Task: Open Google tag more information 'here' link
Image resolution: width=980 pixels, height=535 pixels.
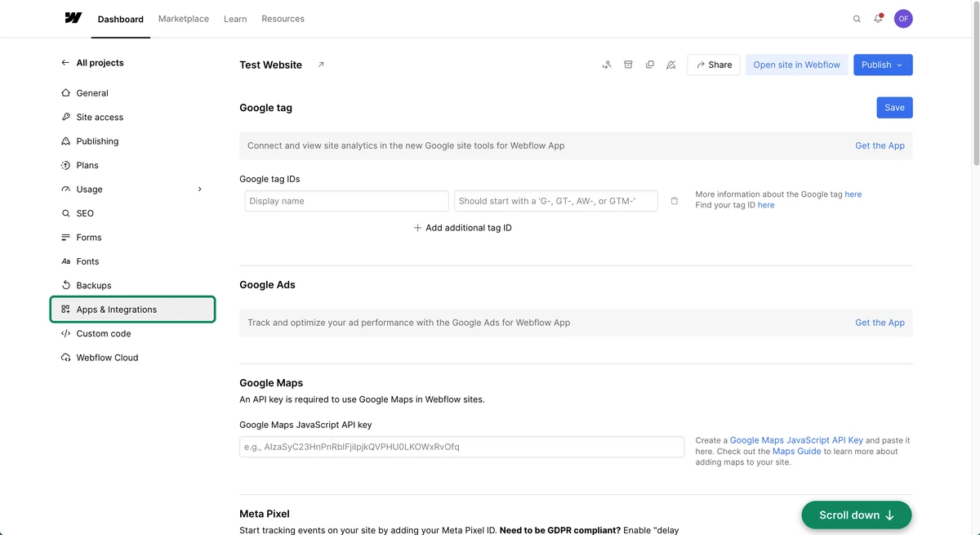Action: [853, 194]
